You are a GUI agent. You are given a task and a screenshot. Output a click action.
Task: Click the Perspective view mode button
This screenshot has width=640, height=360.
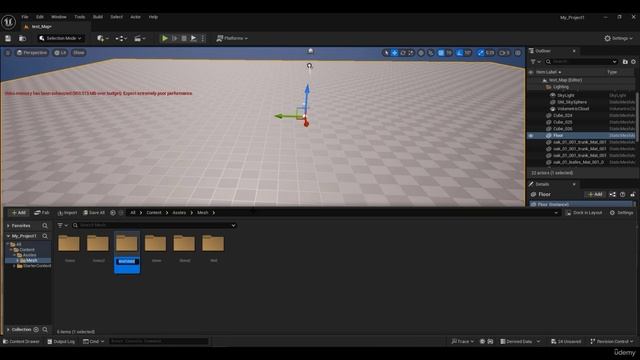(32, 53)
